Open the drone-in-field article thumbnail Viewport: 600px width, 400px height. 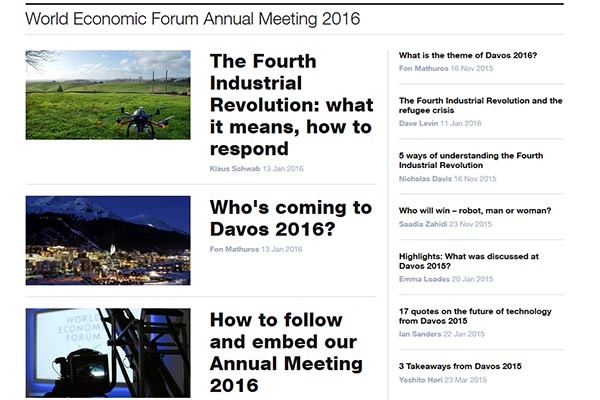[x=108, y=95]
